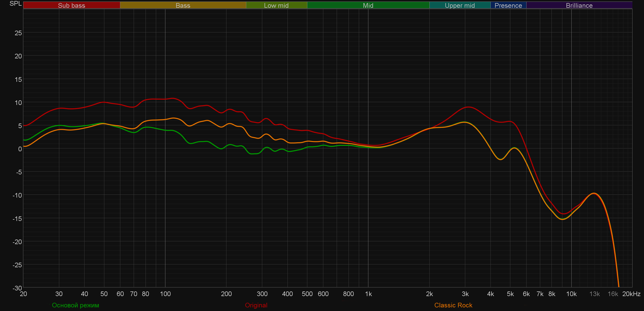Click the Sub bass band header
The height and width of the screenshot is (311, 644).
(71, 5)
